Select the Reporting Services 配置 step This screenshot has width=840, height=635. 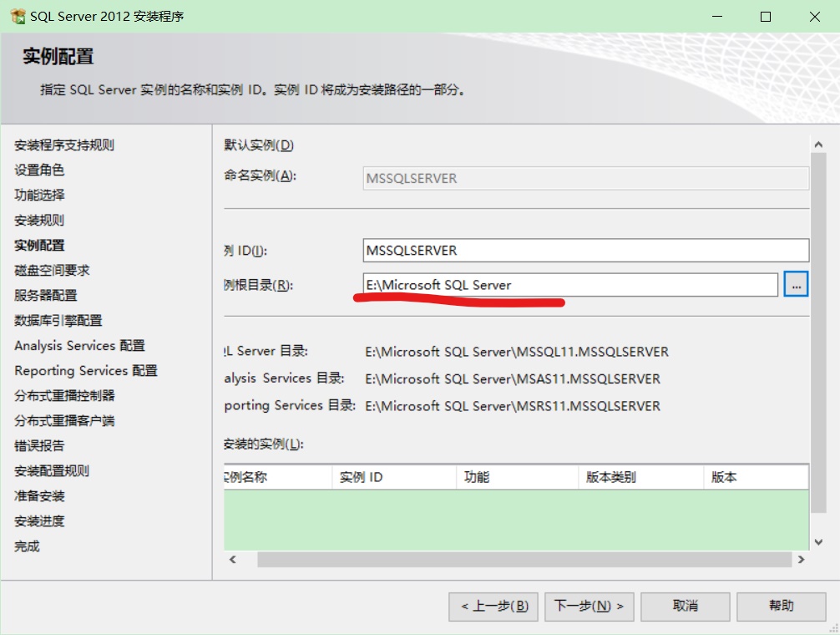point(86,371)
